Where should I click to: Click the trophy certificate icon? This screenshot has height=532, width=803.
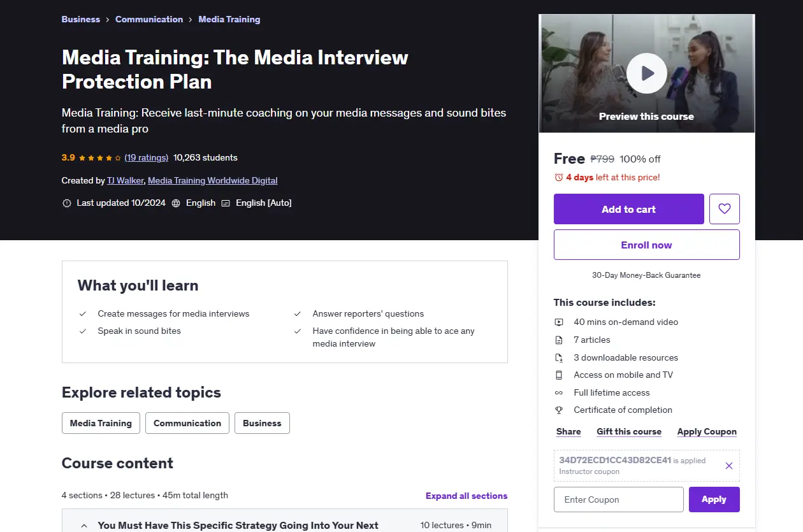click(x=559, y=410)
